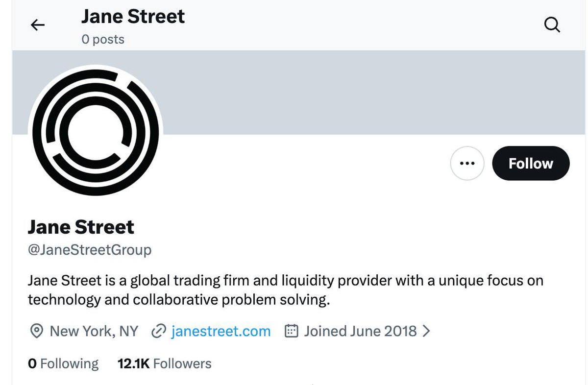View the 12.1K Followers list
Screen dimensions: 588x385
click(x=165, y=363)
